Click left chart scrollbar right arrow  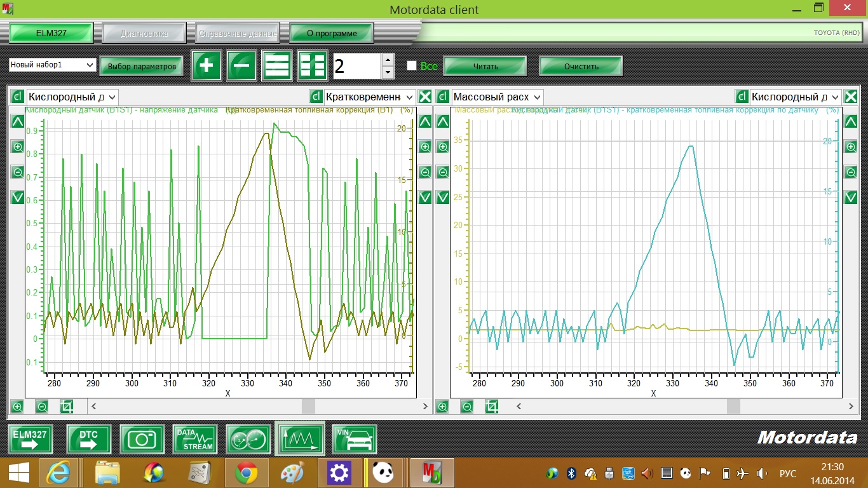click(x=425, y=406)
